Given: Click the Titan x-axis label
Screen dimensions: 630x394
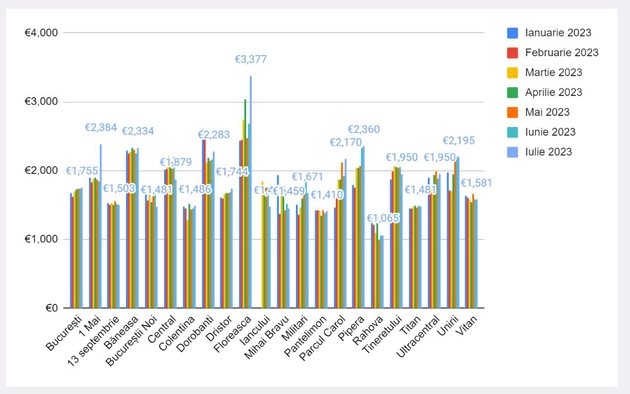Looking at the screenshot, I should (x=411, y=326).
